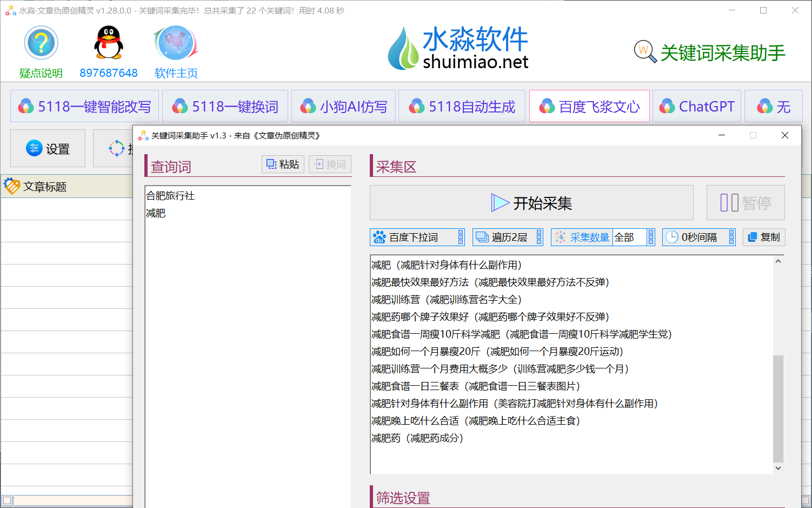This screenshot has width=812, height=508.
Task: Select result 减肥训练营（减肥训练营名字大全）
Action: click(447, 300)
